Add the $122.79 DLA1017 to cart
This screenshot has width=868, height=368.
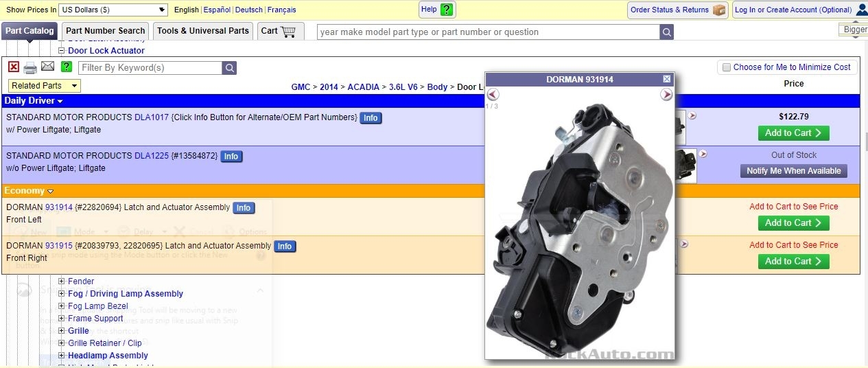[793, 133]
